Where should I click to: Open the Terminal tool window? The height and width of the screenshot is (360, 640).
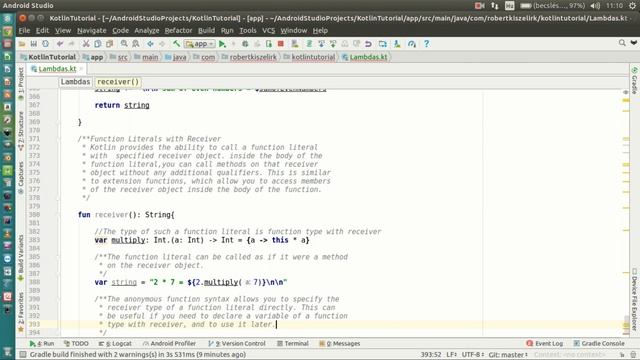[x=293, y=344]
